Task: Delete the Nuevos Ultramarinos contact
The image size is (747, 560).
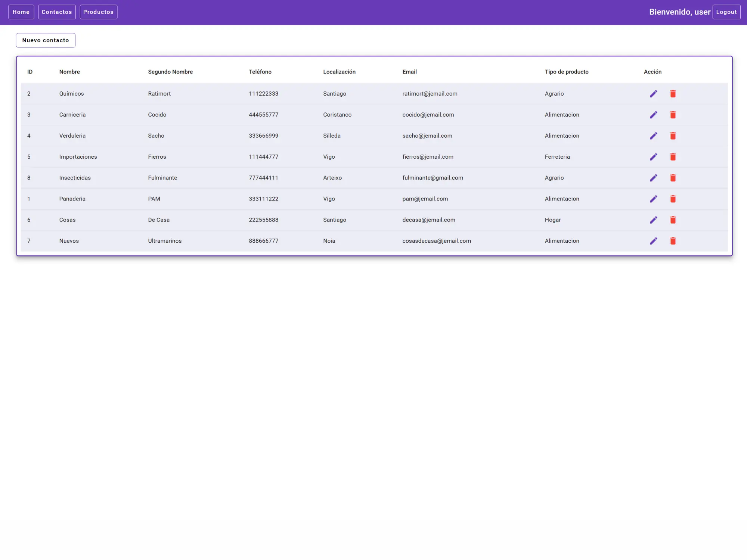Action: [673, 241]
